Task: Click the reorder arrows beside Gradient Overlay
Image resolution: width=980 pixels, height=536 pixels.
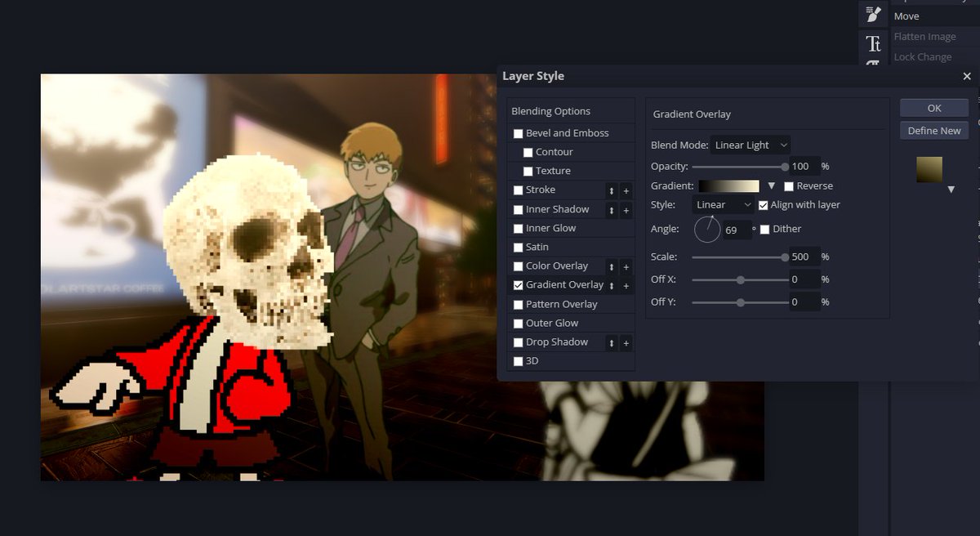Action: (x=612, y=286)
